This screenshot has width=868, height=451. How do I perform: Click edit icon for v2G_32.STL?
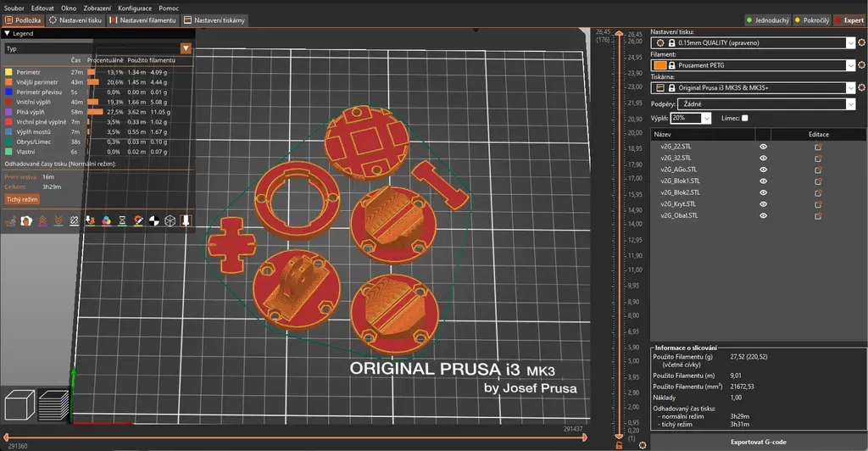(x=818, y=159)
